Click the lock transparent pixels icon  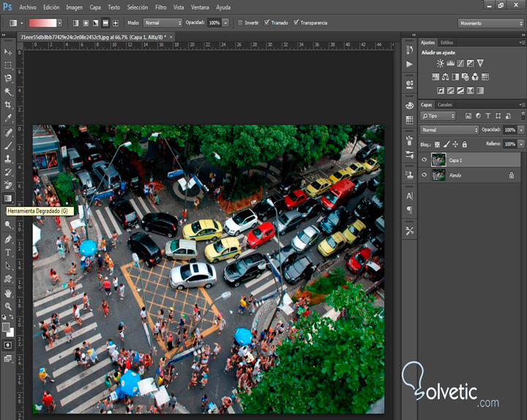pyautogui.click(x=436, y=143)
